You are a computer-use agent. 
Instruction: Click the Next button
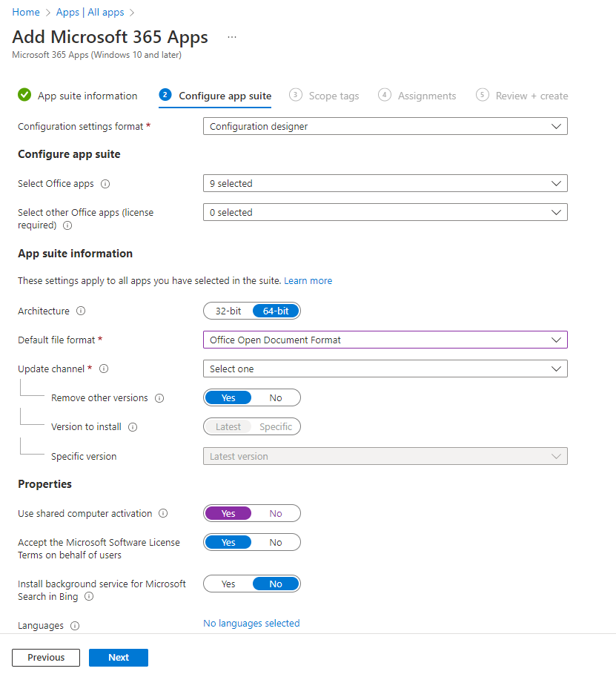pos(118,657)
